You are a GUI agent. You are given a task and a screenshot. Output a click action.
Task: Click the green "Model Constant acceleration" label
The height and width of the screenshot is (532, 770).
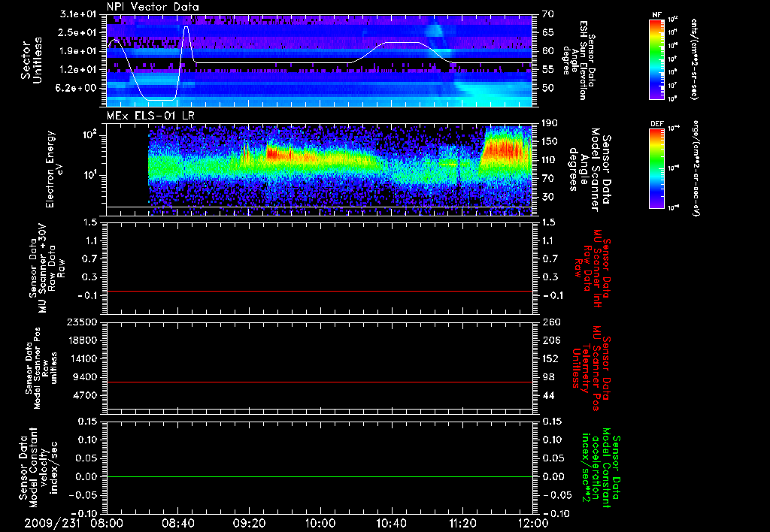601,468
